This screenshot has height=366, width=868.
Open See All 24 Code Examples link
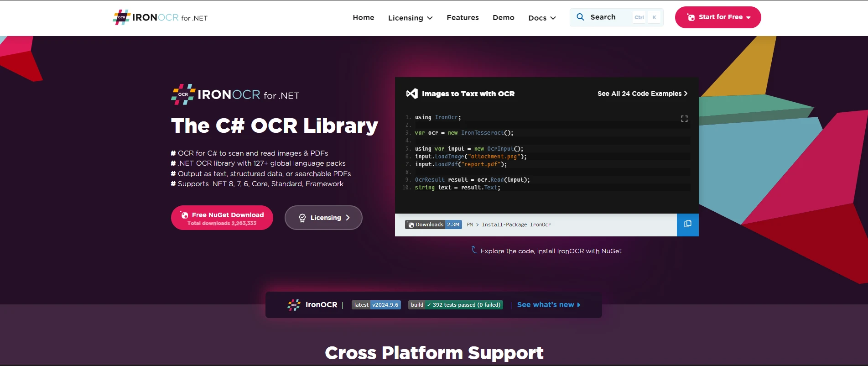pyautogui.click(x=642, y=94)
